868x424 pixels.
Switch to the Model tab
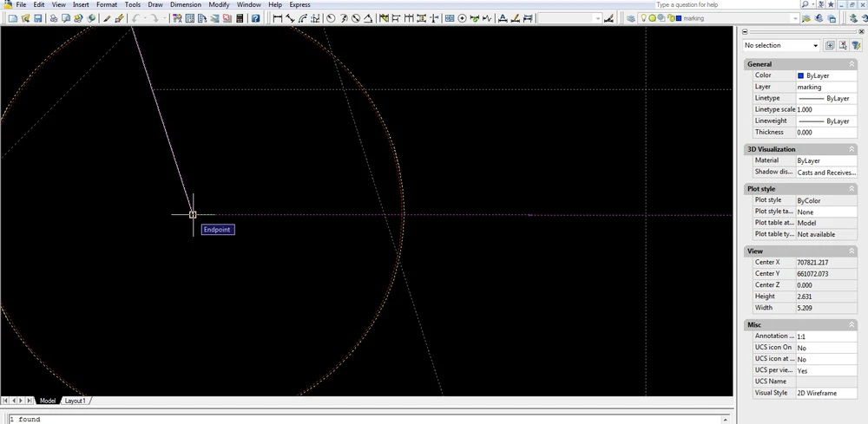(48, 401)
